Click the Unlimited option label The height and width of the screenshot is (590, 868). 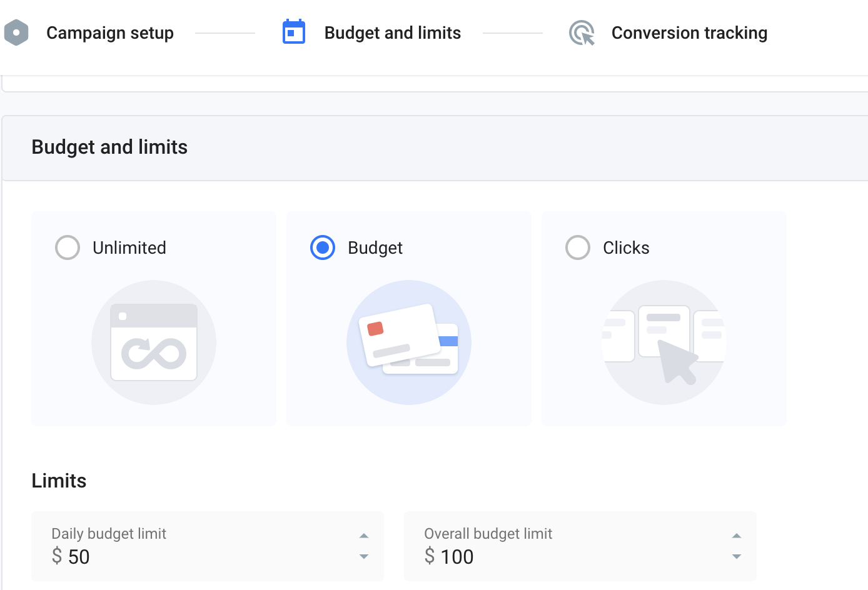[x=129, y=247]
